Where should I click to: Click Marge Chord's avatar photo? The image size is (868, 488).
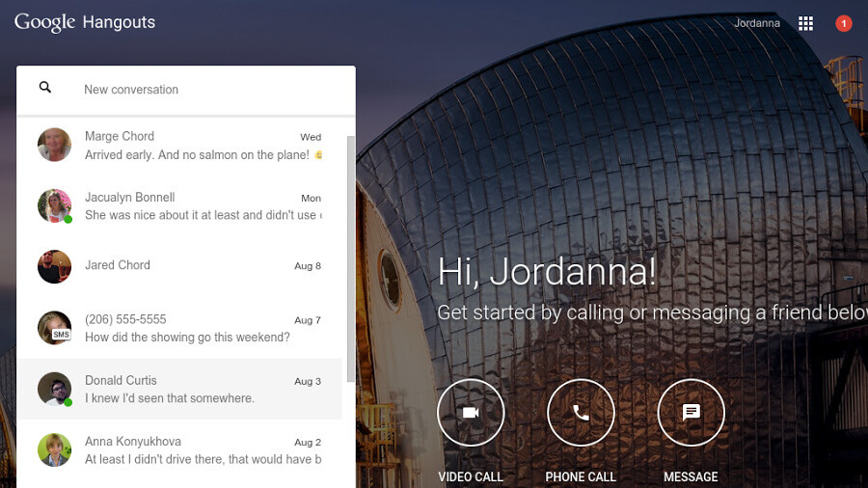(x=54, y=145)
